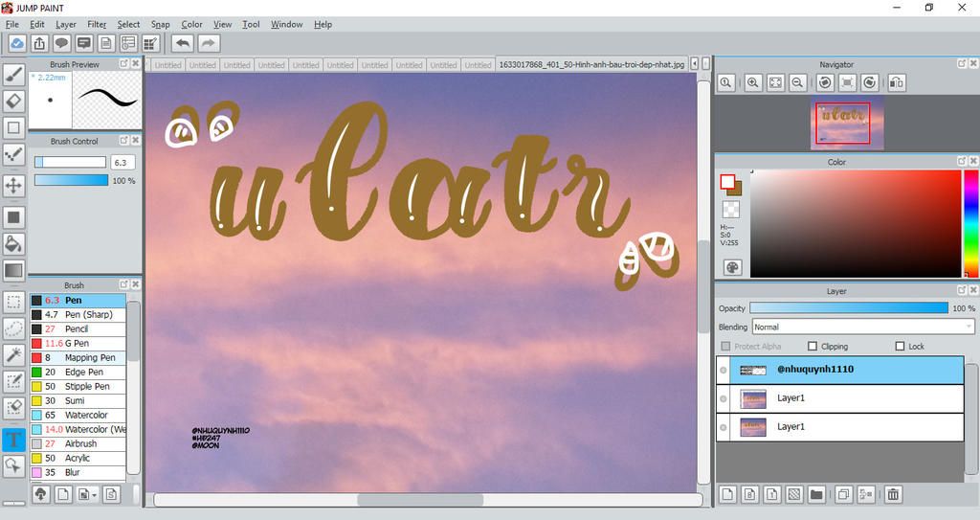980x520 pixels.
Task: Open the Select menu
Action: pyautogui.click(x=128, y=24)
